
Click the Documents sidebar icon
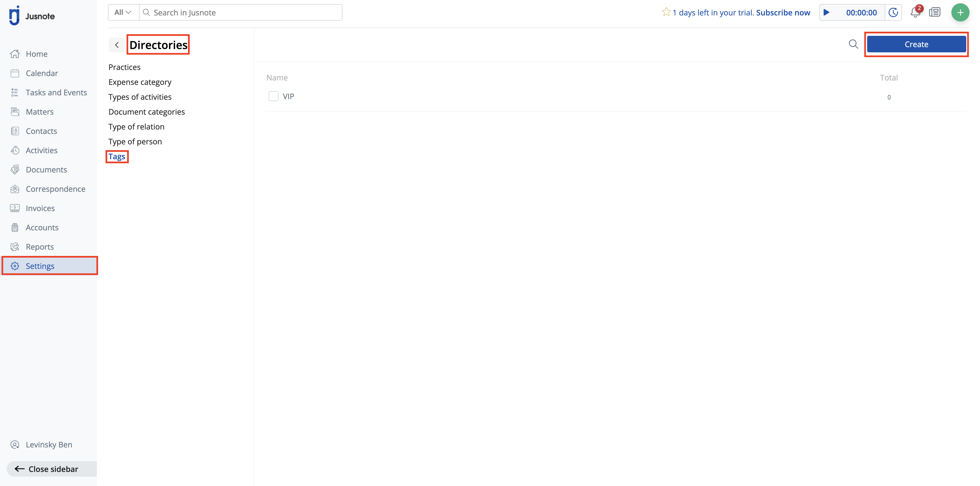[15, 169]
